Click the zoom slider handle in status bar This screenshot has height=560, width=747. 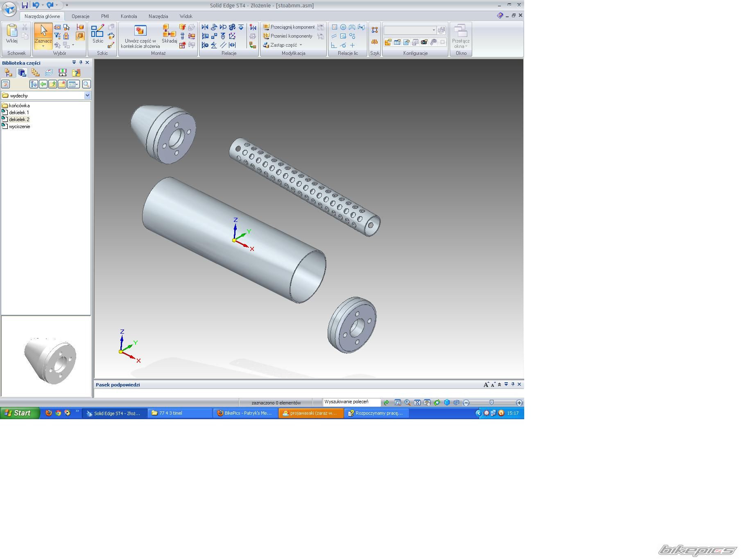pyautogui.click(x=491, y=403)
